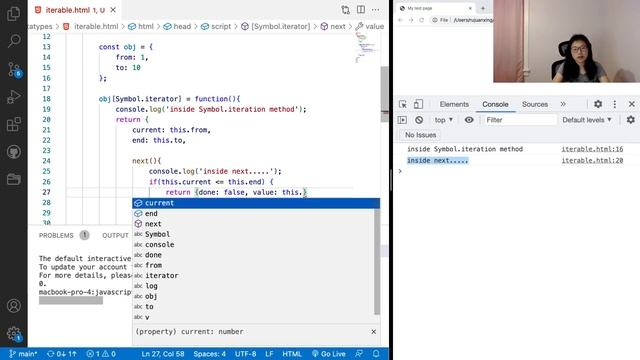The height and width of the screenshot is (360, 640).
Task: Open the top JavaScript context dropdown
Action: tap(444, 120)
